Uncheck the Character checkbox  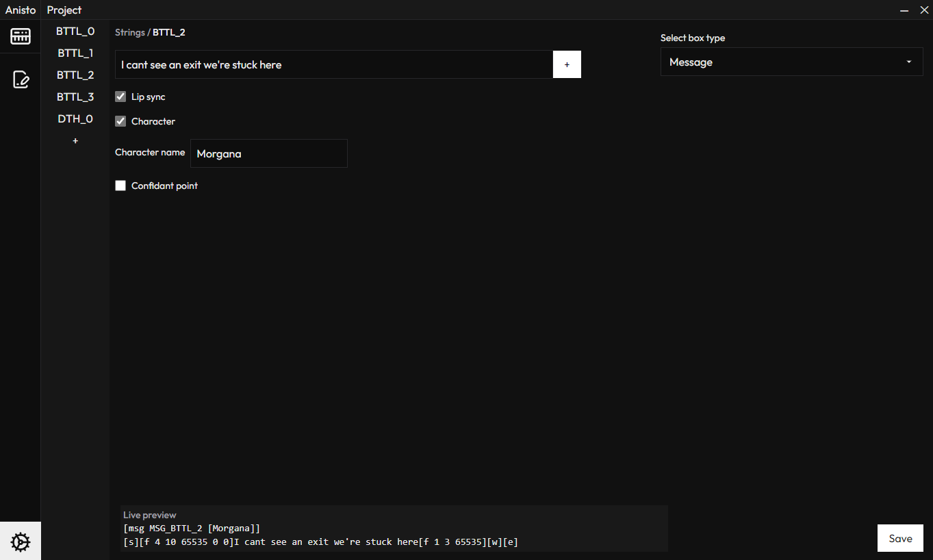tap(120, 121)
